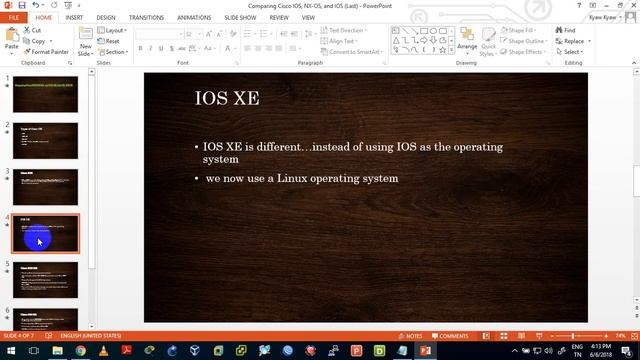Open the Section dropdown
The image size is (640, 360).
[x=113, y=52]
